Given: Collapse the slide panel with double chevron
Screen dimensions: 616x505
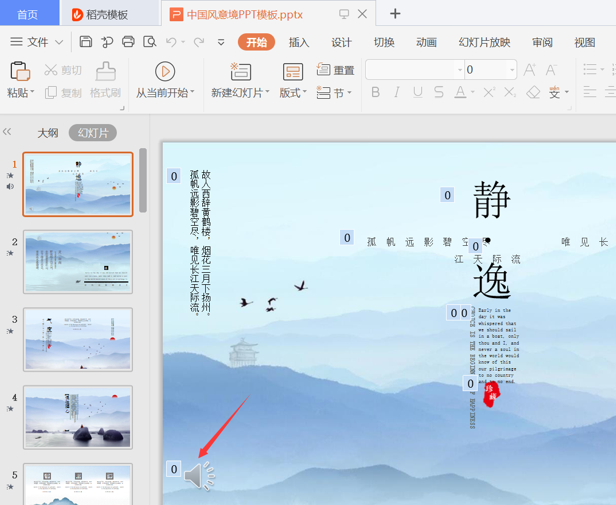Looking at the screenshot, I should click(7, 132).
